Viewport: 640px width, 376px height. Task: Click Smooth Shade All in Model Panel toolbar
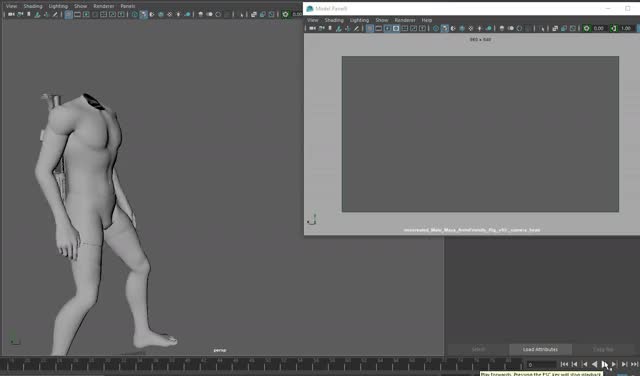(x=444, y=28)
